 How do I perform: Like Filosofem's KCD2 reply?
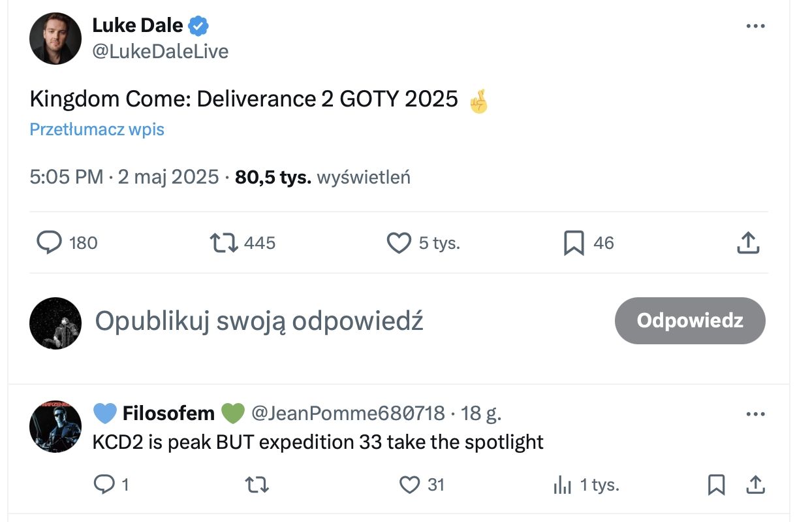coord(409,484)
